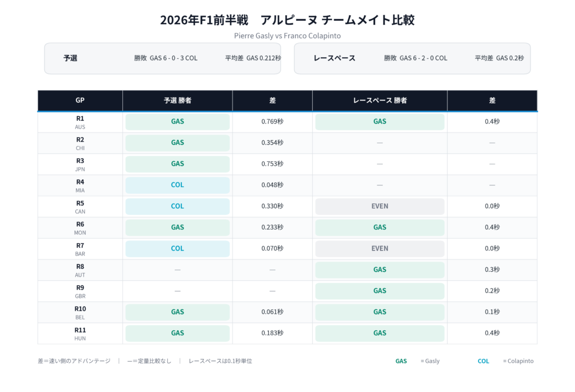Click the GAS race pace badge in R9 row
Image resolution: width=575 pixels, height=392 pixels.
click(x=380, y=291)
